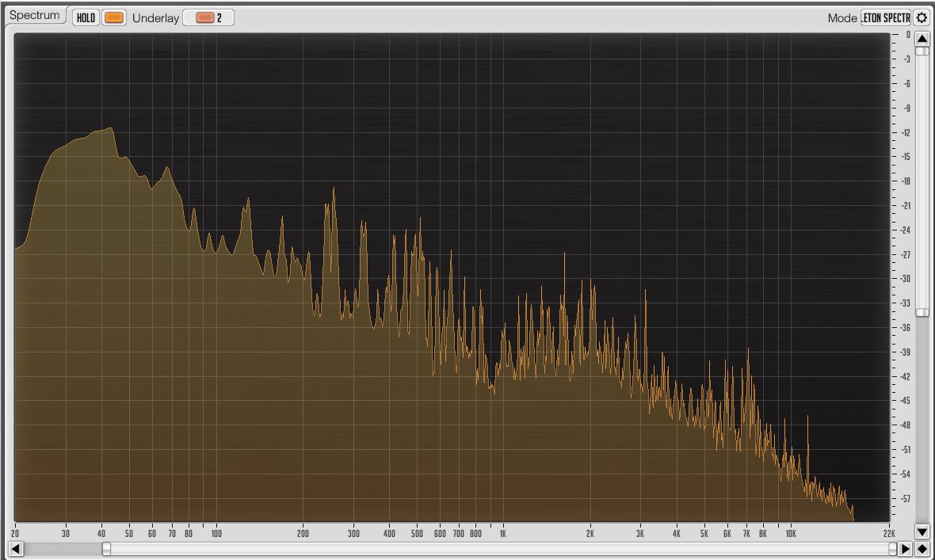Click the middle of the horizontal scrollbar track

pyautogui.click(x=499, y=548)
